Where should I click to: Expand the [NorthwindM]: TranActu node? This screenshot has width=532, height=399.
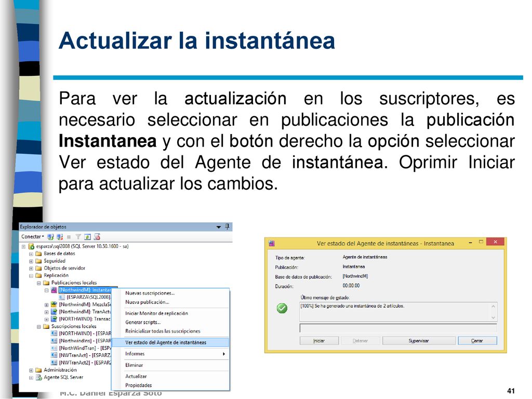coord(46,312)
